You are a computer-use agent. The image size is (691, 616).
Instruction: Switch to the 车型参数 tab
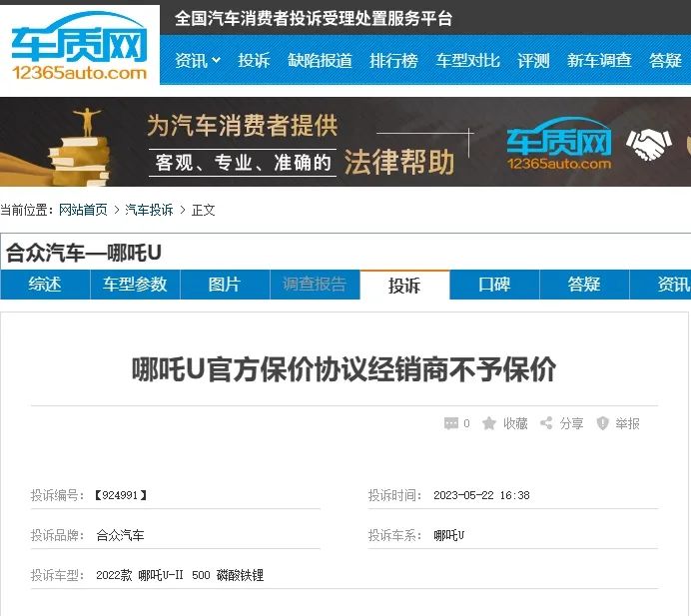(135, 285)
